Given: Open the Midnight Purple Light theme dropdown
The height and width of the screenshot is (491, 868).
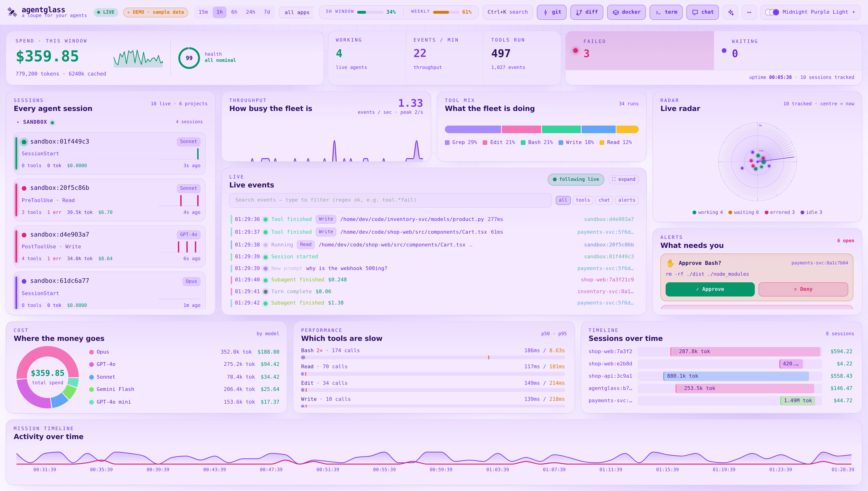Looking at the screenshot, I should [x=810, y=12].
